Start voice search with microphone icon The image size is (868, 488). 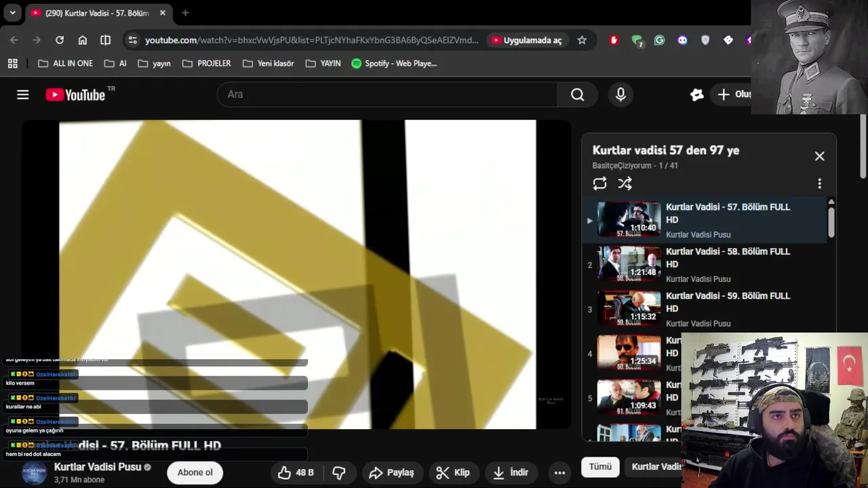620,95
